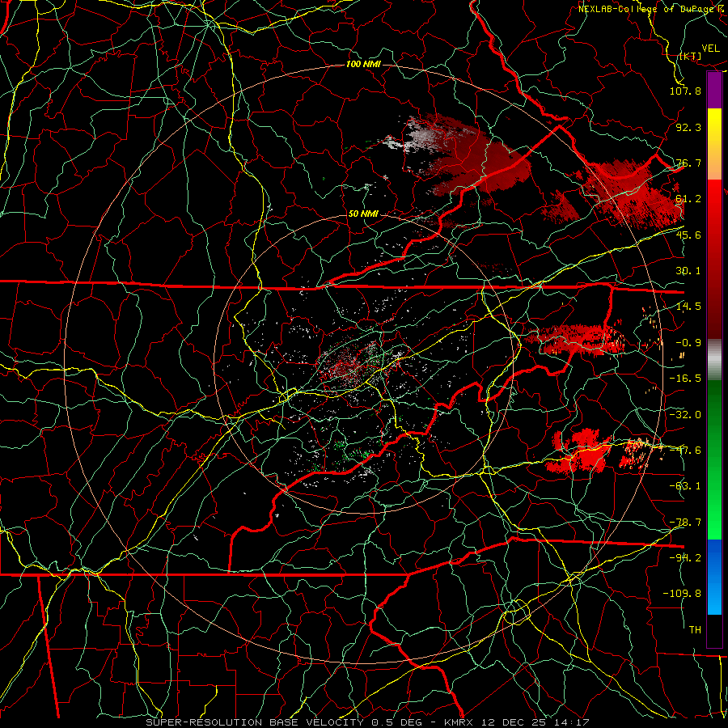The height and width of the screenshot is (728, 728).
Task: Click the -63.1 velocity scale value
Action: [x=685, y=486]
